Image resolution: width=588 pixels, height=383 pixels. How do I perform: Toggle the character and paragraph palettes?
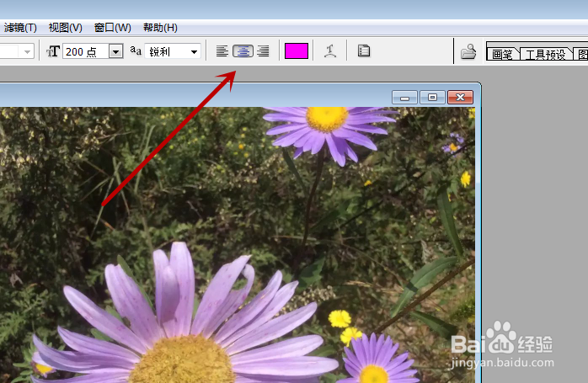tap(364, 51)
